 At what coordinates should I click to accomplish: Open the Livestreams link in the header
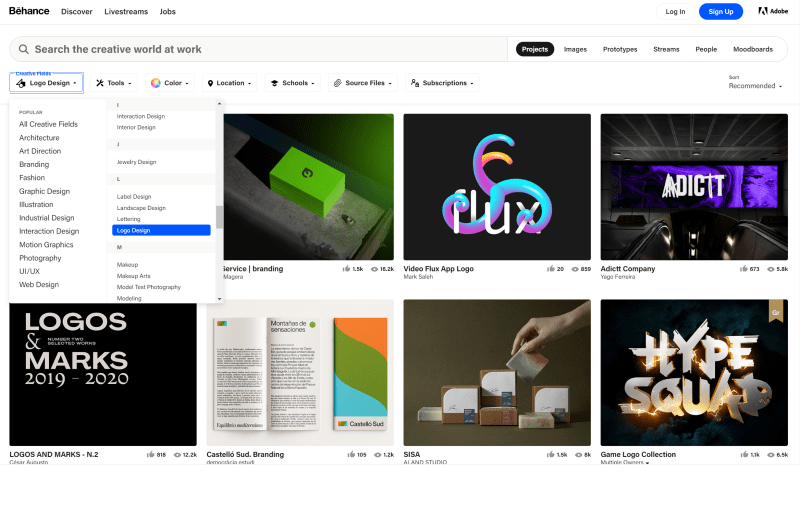click(x=126, y=12)
